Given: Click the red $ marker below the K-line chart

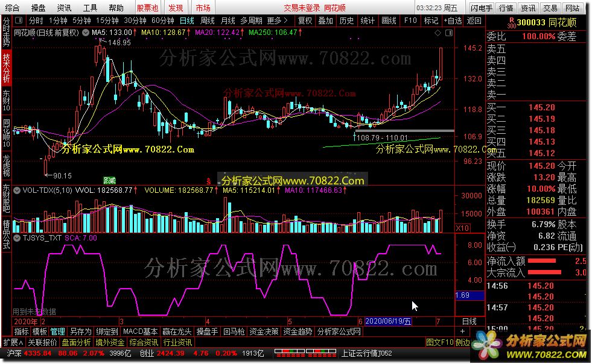Looking at the screenshot, I should pyautogui.click(x=208, y=181).
